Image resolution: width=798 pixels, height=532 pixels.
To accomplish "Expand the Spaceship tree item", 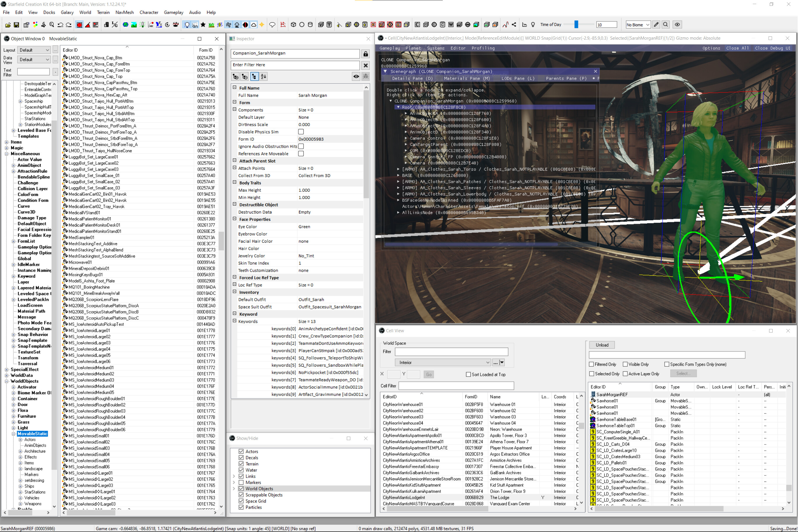I will [20, 101].
